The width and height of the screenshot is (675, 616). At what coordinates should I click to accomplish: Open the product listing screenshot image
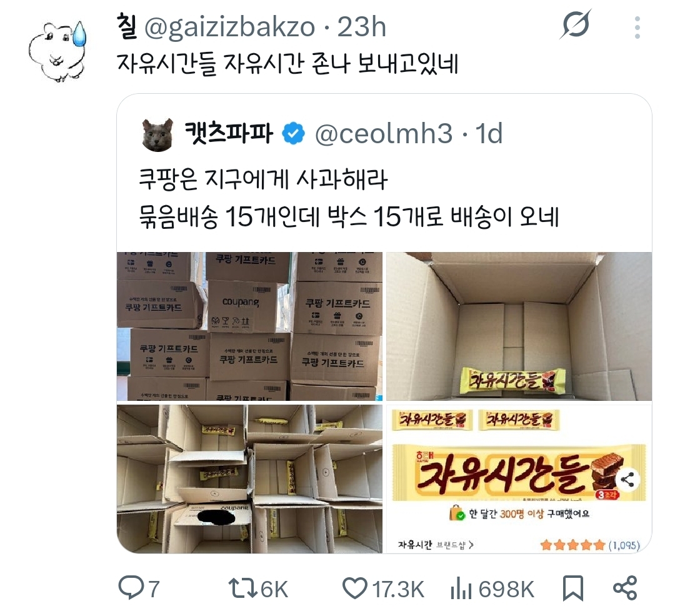pos(519,478)
